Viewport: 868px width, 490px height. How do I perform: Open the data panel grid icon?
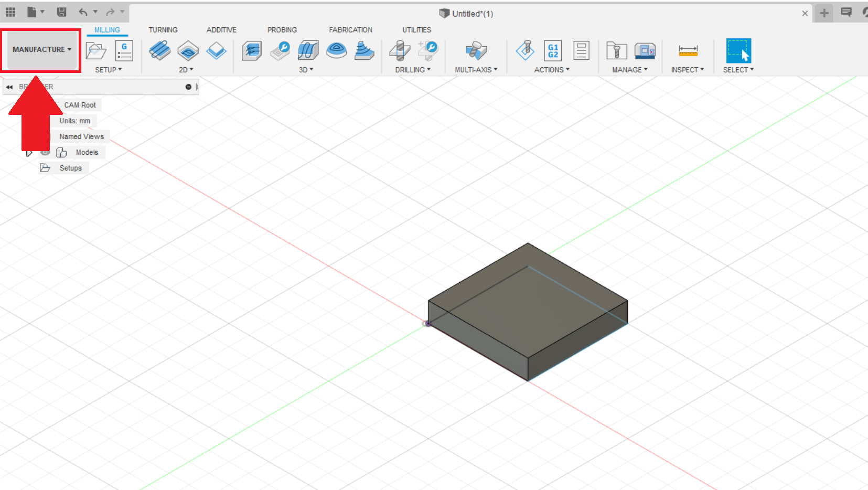coord(10,12)
